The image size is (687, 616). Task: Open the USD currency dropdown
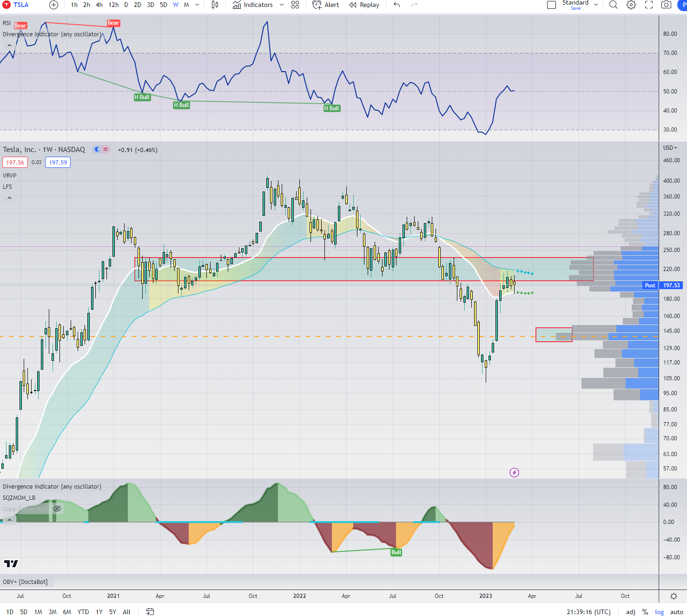click(x=670, y=148)
